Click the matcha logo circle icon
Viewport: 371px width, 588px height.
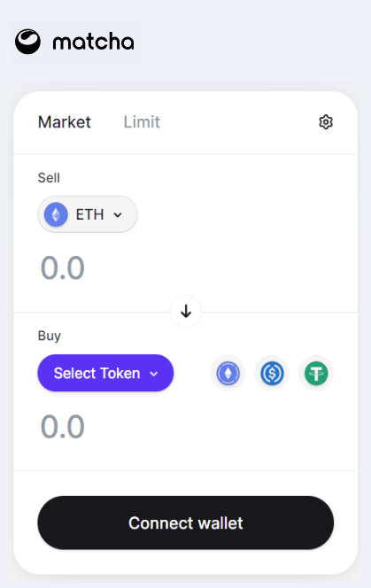27,42
